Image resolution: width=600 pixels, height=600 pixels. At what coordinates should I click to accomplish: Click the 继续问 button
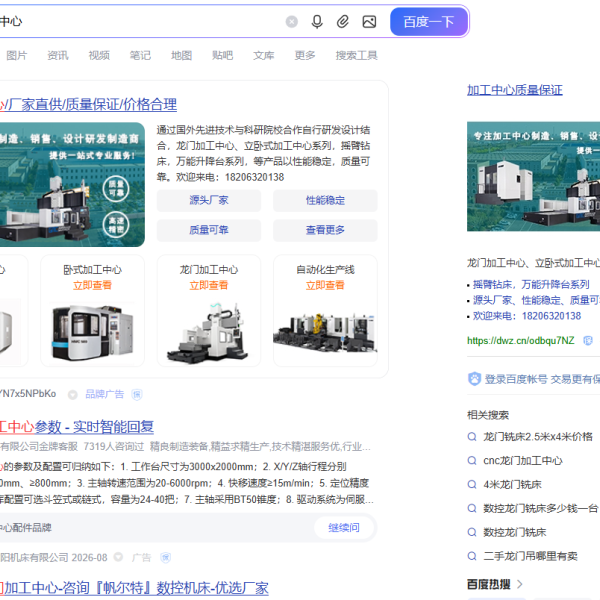[x=344, y=528]
